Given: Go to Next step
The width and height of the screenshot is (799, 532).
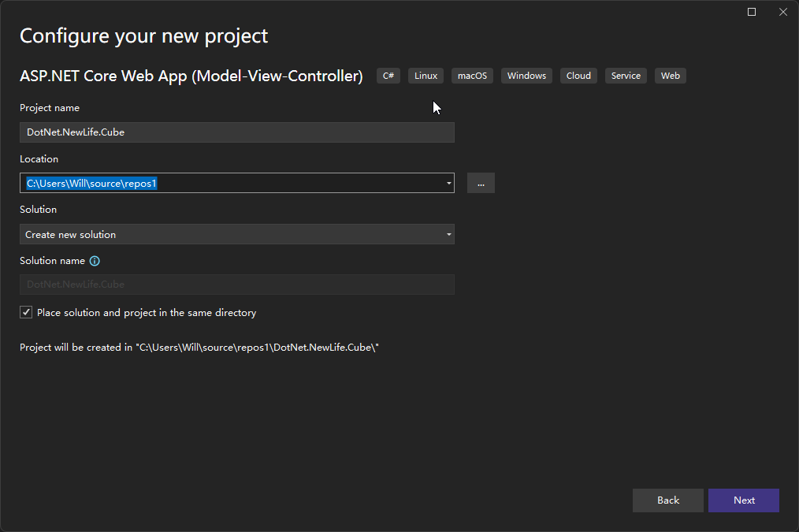Looking at the screenshot, I should (x=744, y=500).
